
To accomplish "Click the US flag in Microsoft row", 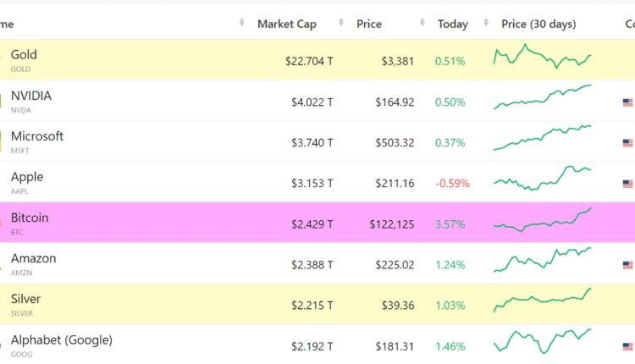I will coord(627,143).
